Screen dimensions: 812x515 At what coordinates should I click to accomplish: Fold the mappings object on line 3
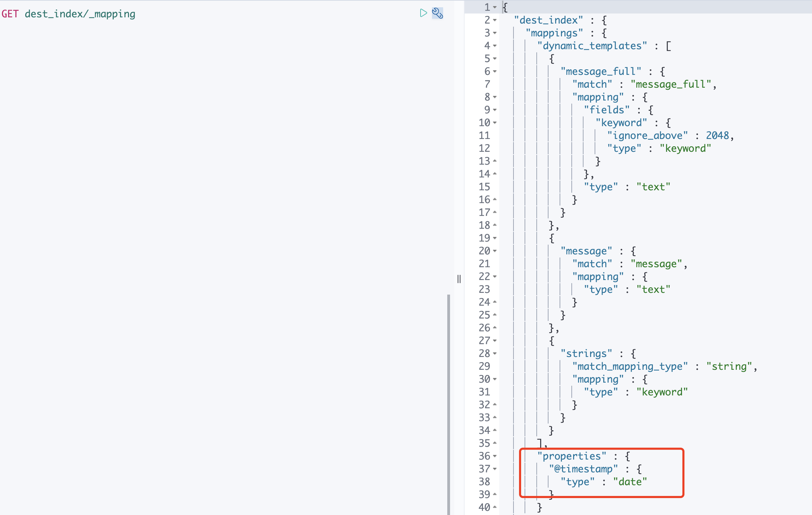[495, 33]
